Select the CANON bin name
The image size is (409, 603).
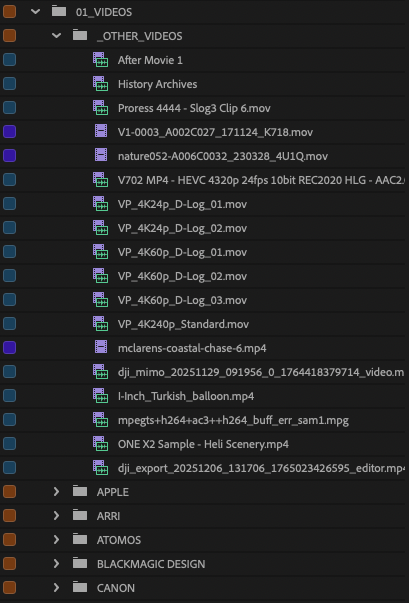pyautogui.click(x=116, y=588)
